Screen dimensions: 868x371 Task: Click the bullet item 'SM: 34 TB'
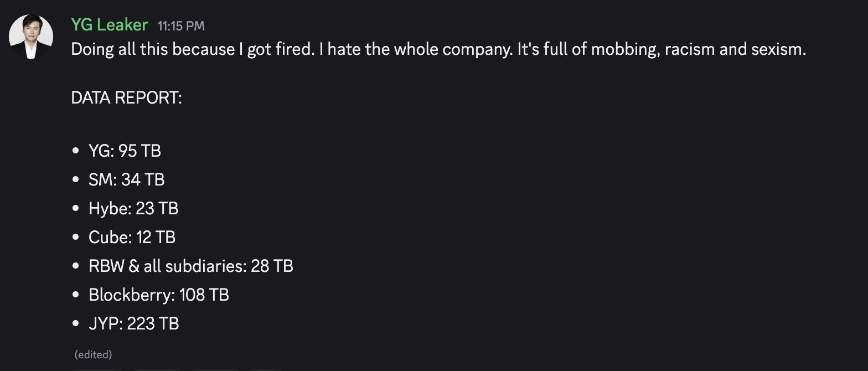coord(126,179)
